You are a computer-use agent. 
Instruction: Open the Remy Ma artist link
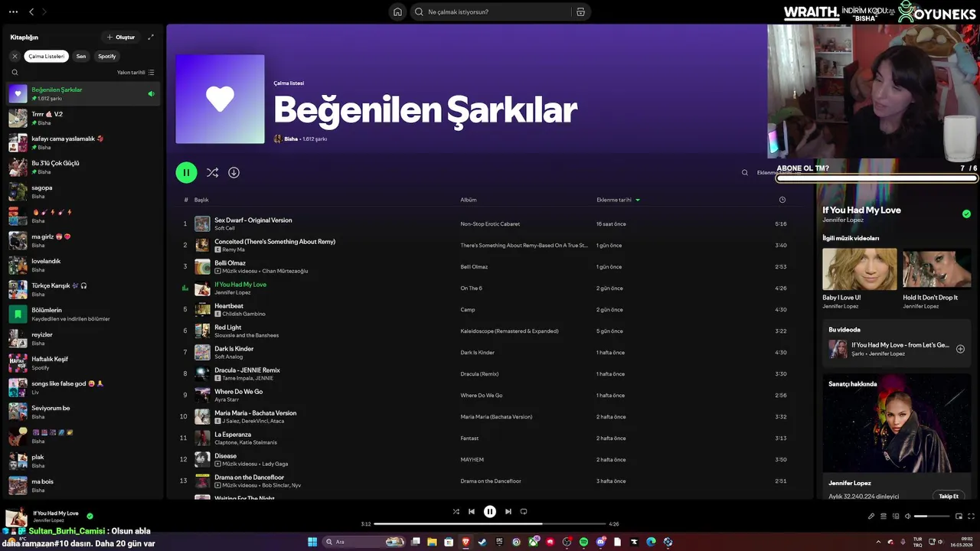tap(234, 249)
